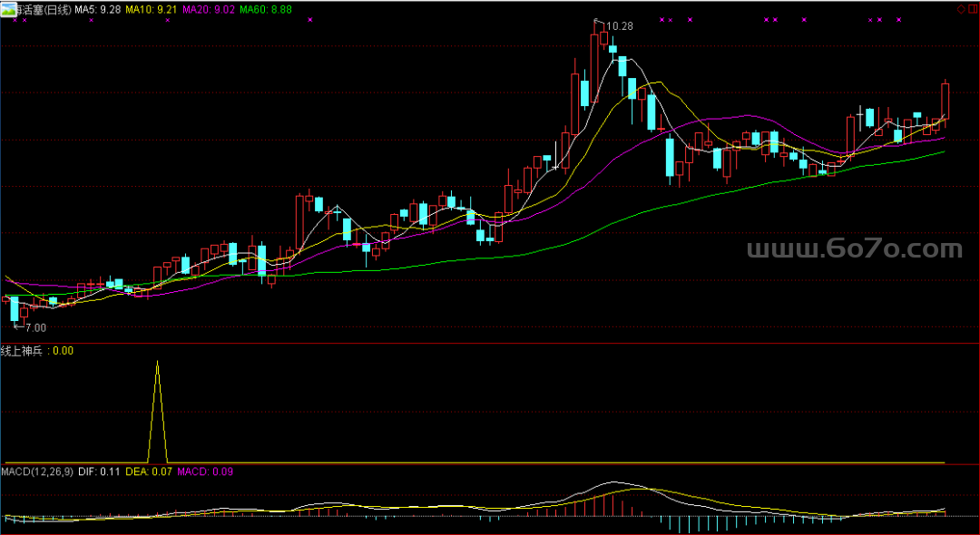
Task: Click the last red candlestick on the right
Action: 945,100
